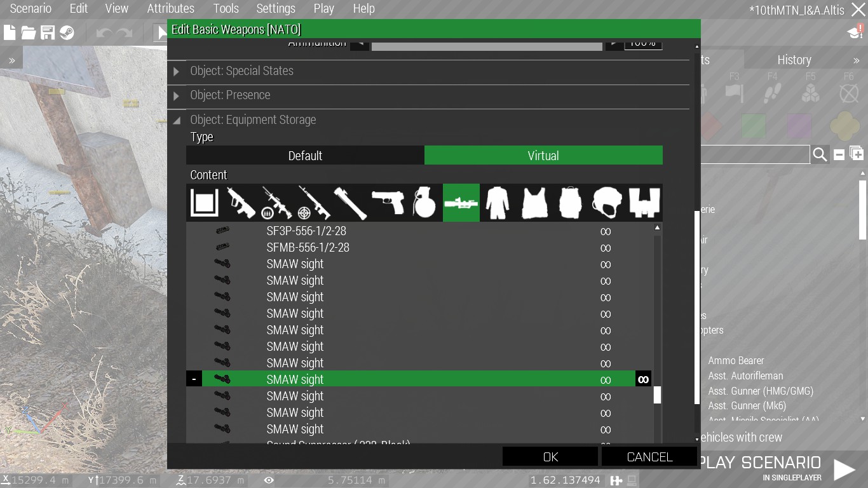Collapse all asset browser categories

point(839,154)
